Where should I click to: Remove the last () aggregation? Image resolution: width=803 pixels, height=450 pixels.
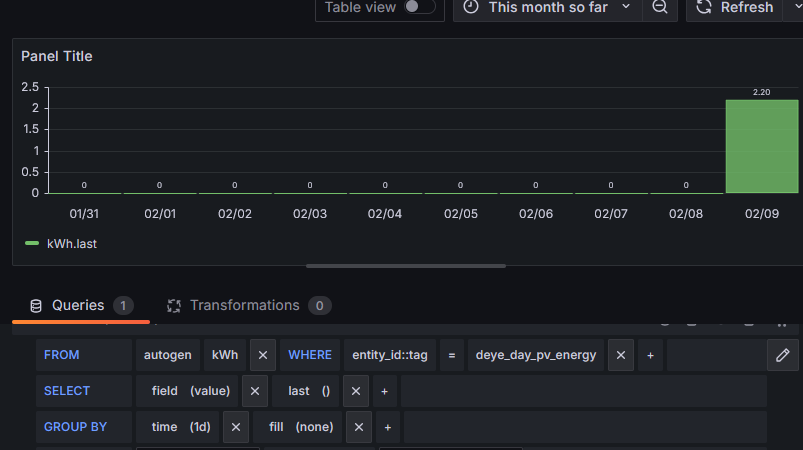356,391
